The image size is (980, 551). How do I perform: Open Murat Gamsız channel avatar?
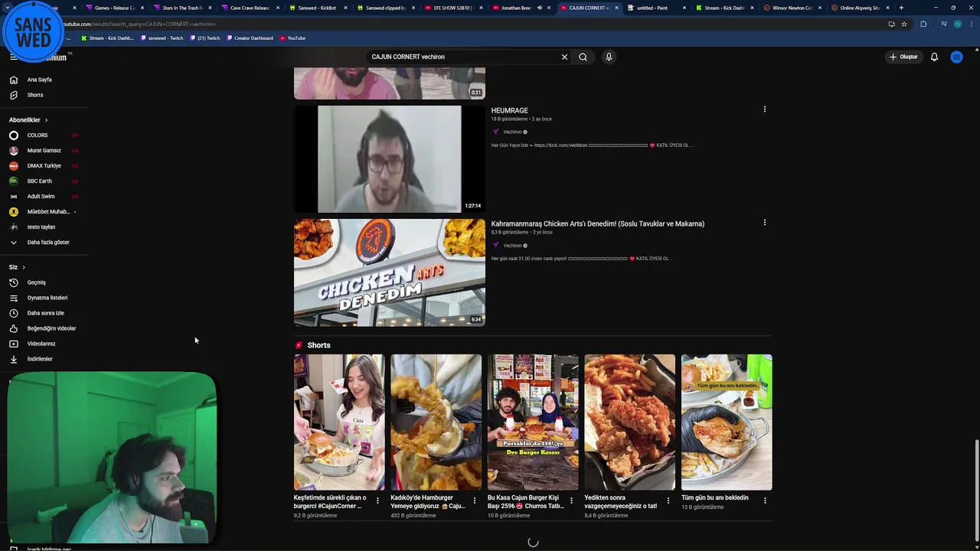click(14, 151)
